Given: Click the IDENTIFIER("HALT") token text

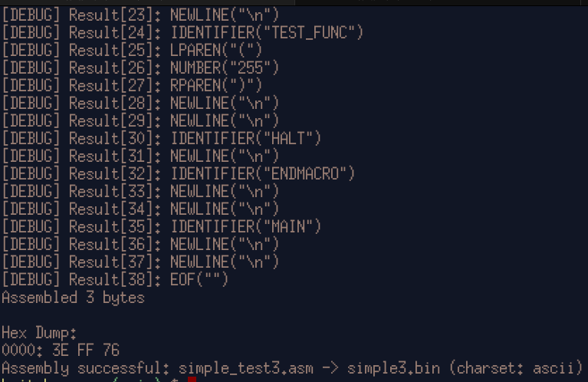Looking at the screenshot, I should (245, 138).
